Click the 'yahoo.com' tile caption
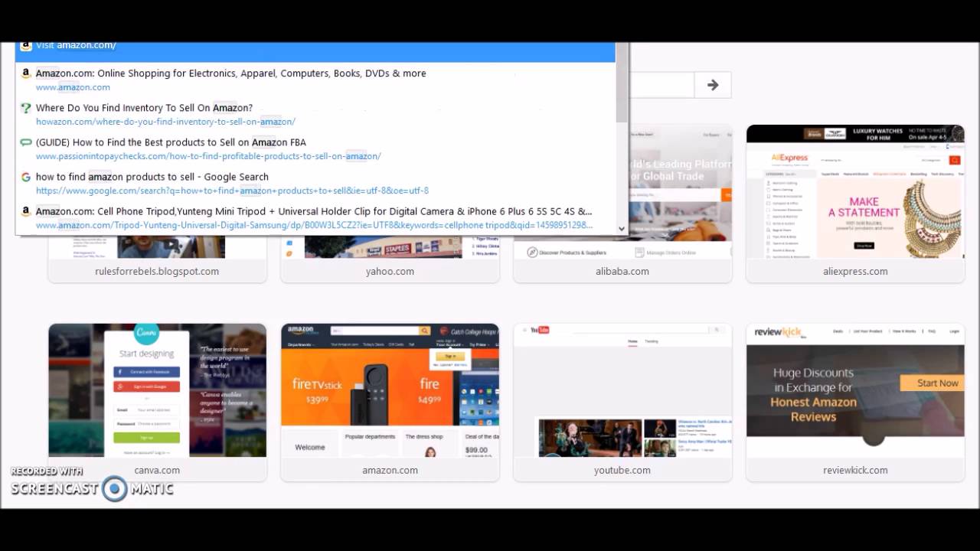980x551 pixels. click(390, 271)
